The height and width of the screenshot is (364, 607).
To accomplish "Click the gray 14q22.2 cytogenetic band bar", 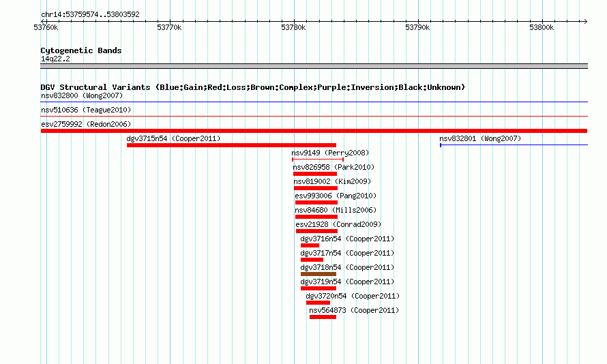I will [x=314, y=66].
